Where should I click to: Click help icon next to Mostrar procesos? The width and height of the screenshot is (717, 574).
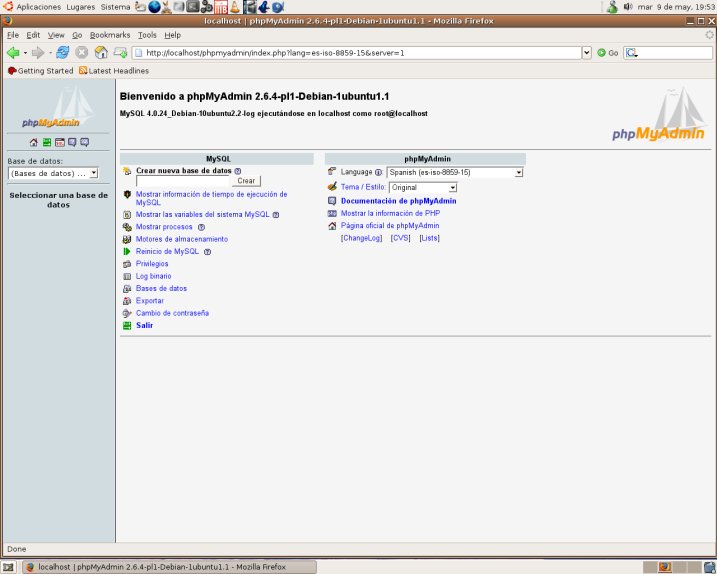point(201,227)
